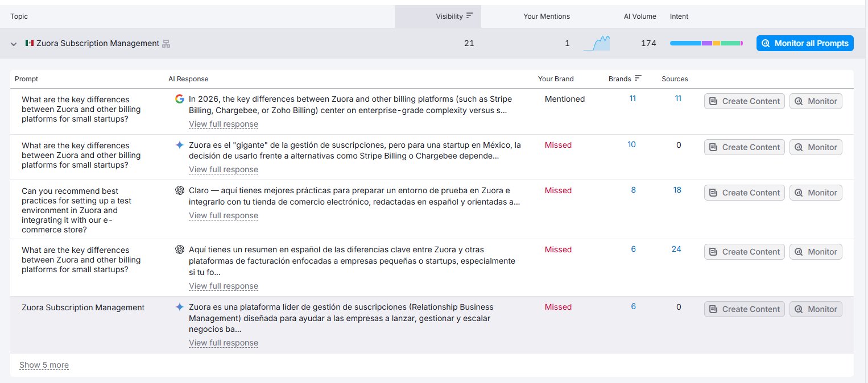Click the hierarchy icon next to Zuora Subscription Management
Screen dimensions: 868x383
click(166, 44)
